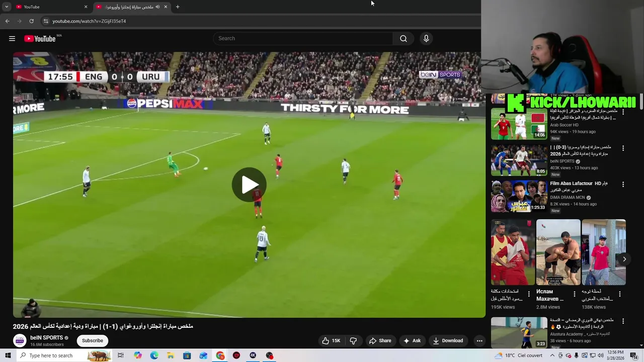The width and height of the screenshot is (644, 362).
Task: Click DiMA DRAMA MCN channel name
Action: click(x=568, y=198)
